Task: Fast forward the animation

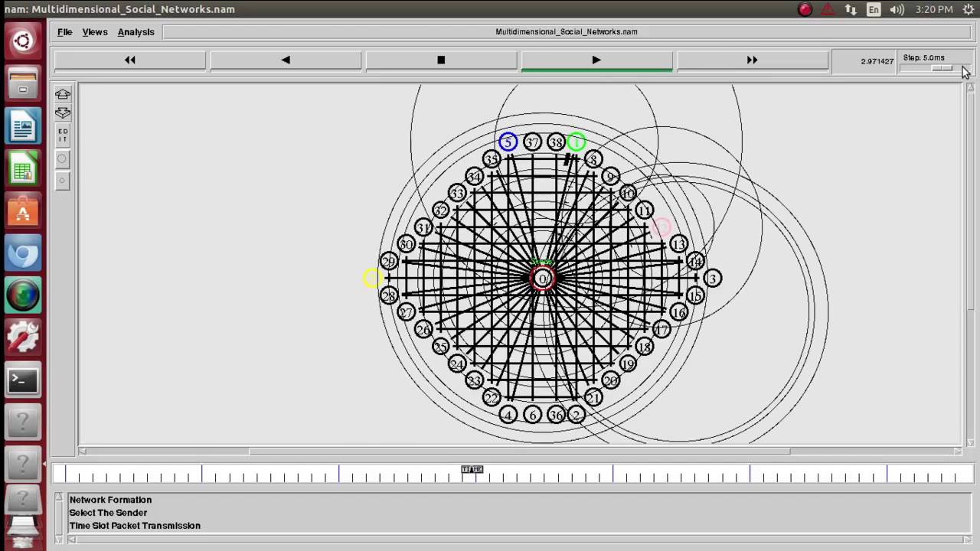Action: coord(752,60)
